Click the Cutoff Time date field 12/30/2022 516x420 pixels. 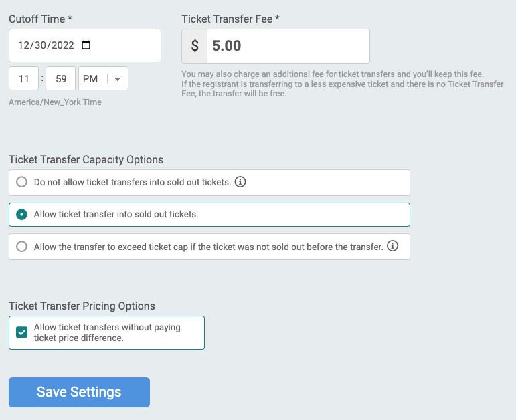tap(85, 45)
